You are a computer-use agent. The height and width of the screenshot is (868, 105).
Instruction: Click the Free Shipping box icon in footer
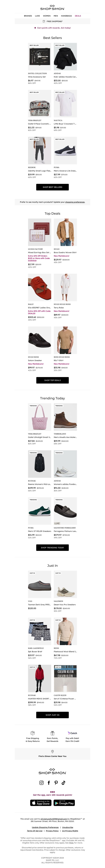coord(33,733)
